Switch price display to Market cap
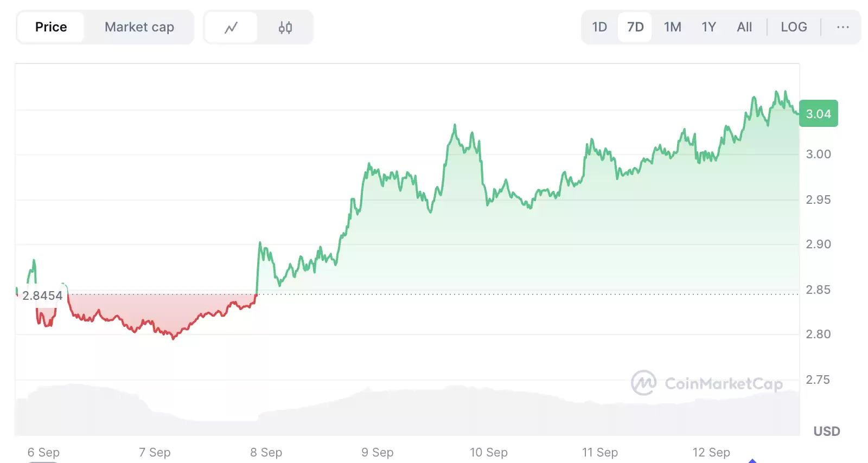 click(x=139, y=27)
